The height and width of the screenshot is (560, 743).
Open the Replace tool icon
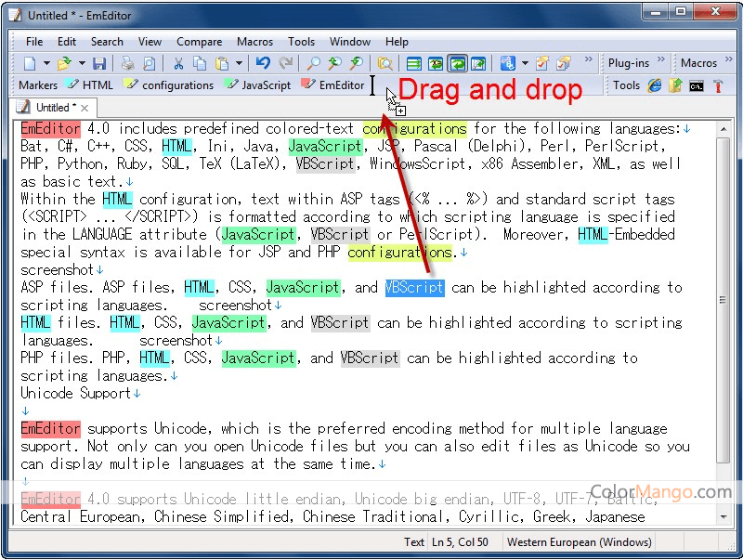[357, 63]
